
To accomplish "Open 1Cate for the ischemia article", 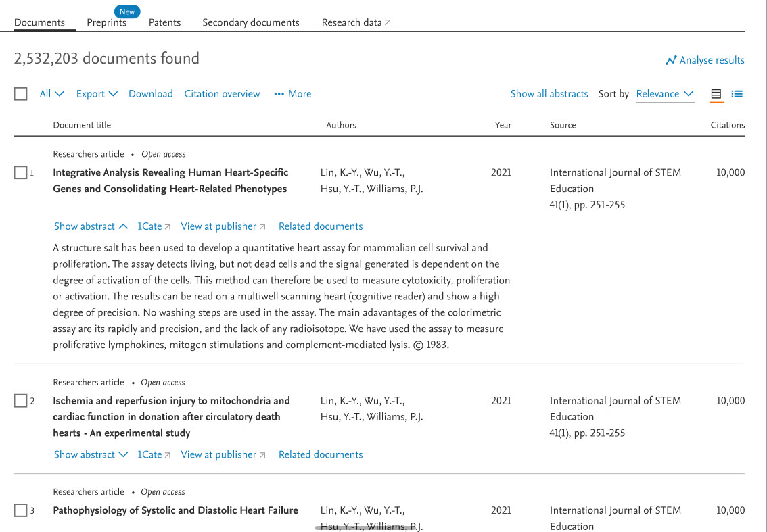I will [149, 454].
